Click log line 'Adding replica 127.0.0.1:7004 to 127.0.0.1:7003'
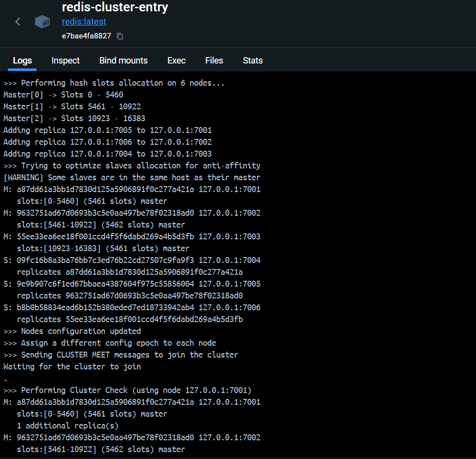Image resolution: width=476 pixels, height=459 pixels. [107, 154]
